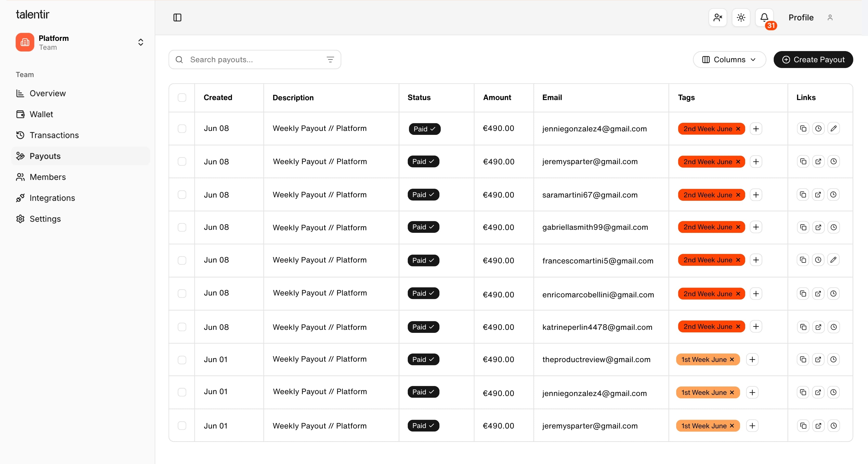Open external link for jenniegonzalez4 Jun 01 row
Image resolution: width=868 pixels, height=464 pixels.
click(819, 392)
